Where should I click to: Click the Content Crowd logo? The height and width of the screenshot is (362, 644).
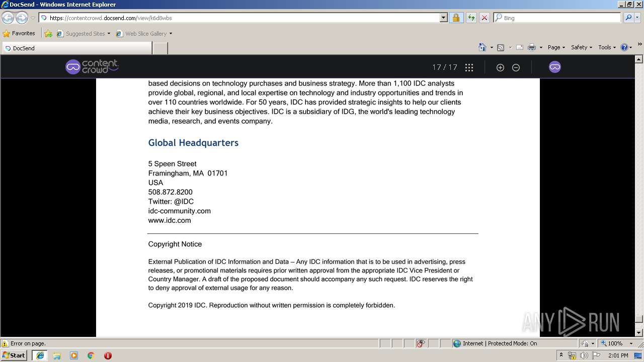tap(92, 67)
